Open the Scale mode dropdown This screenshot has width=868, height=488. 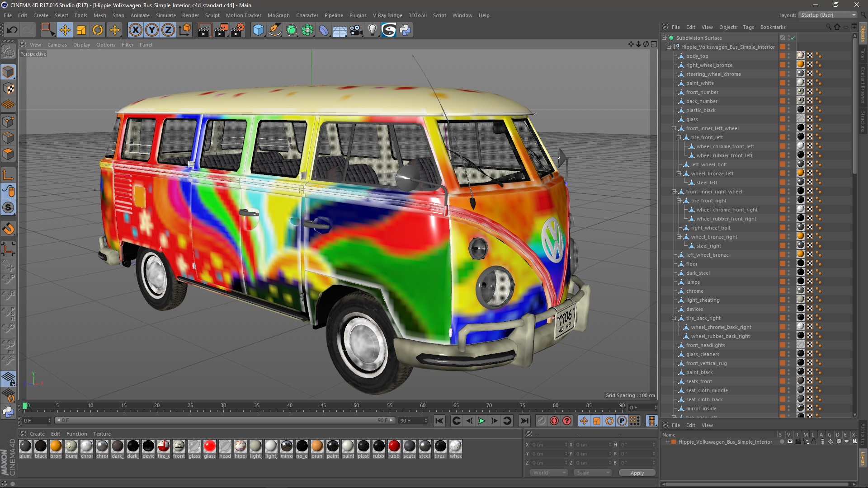coord(593,473)
